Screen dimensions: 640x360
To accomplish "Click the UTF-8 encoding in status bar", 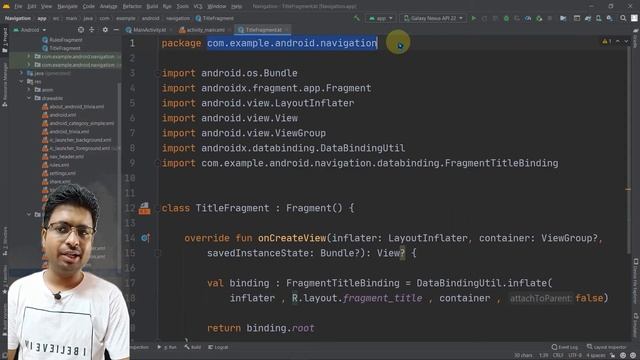I will click(x=575, y=355).
